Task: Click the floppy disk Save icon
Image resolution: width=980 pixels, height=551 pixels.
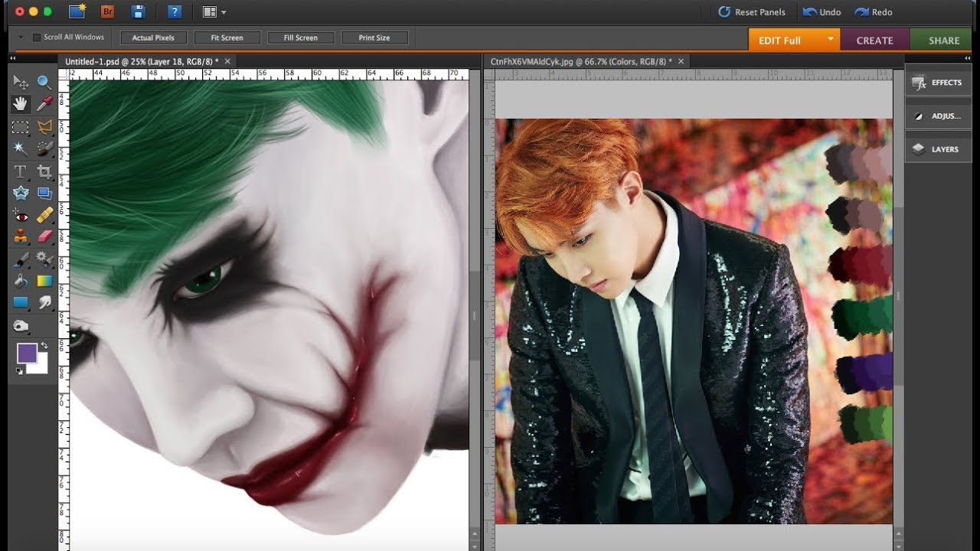Action: coord(138,11)
